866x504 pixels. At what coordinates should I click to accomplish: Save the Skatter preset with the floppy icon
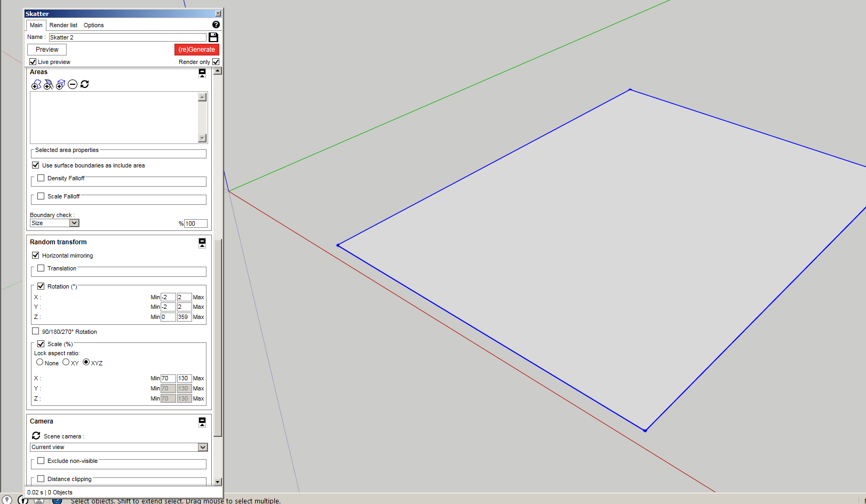[x=213, y=37]
